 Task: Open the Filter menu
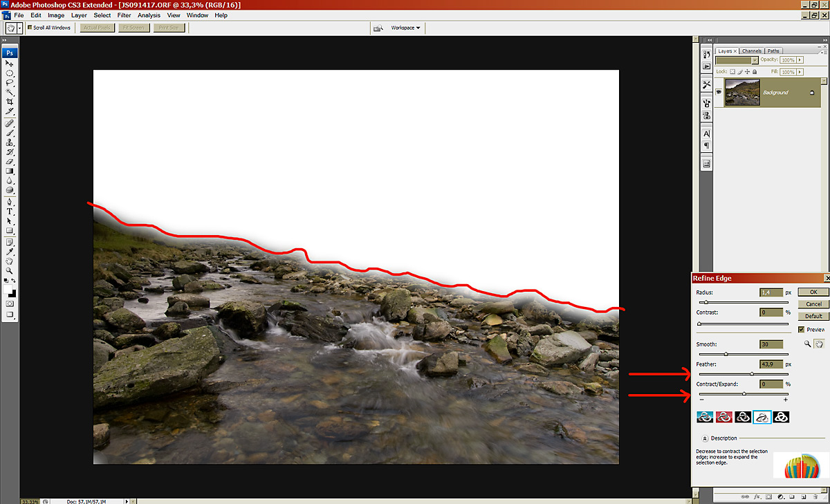point(124,15)
